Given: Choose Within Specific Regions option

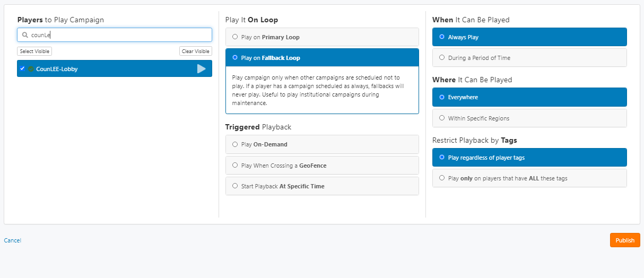Looking at the screenshot, I should [x=529, y=118].
